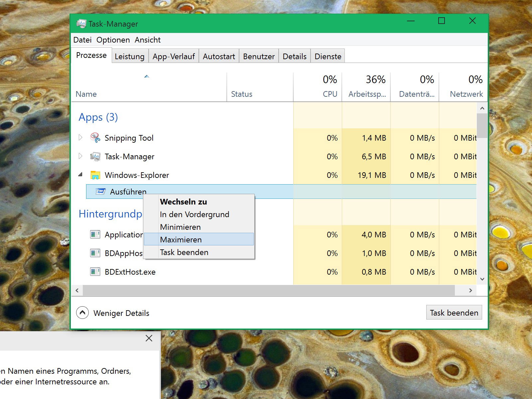Click the BDExtHost.exe process icon
532x399 pixels.
(95, 272)
